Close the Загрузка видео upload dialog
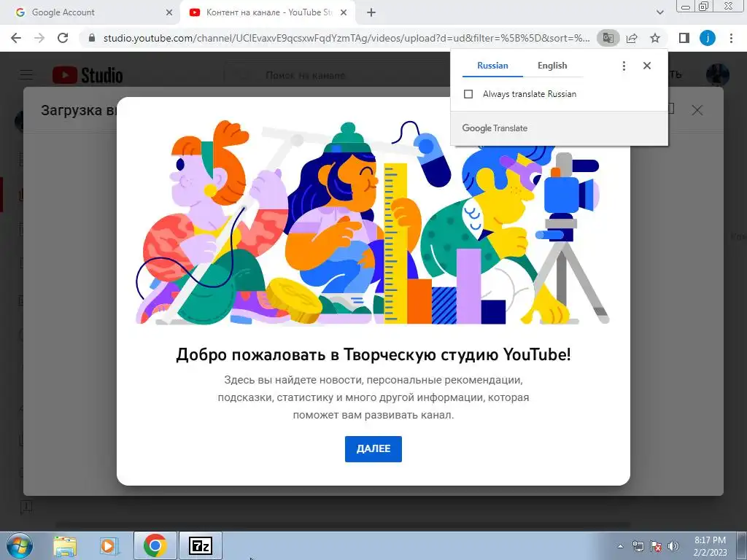Image resolution: width=747 pixels, height=560 pixels. [697, 111]
